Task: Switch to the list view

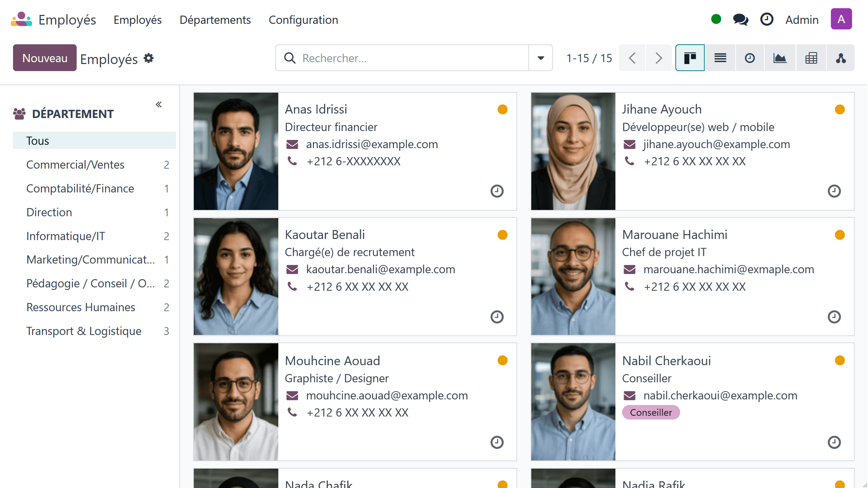Action: (720, 58)
